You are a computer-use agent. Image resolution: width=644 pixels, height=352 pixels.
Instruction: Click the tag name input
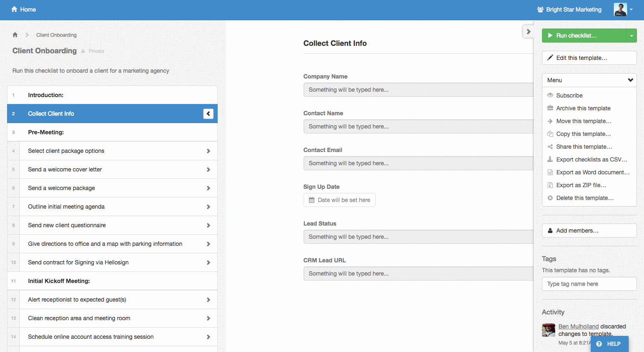(589, 284)
